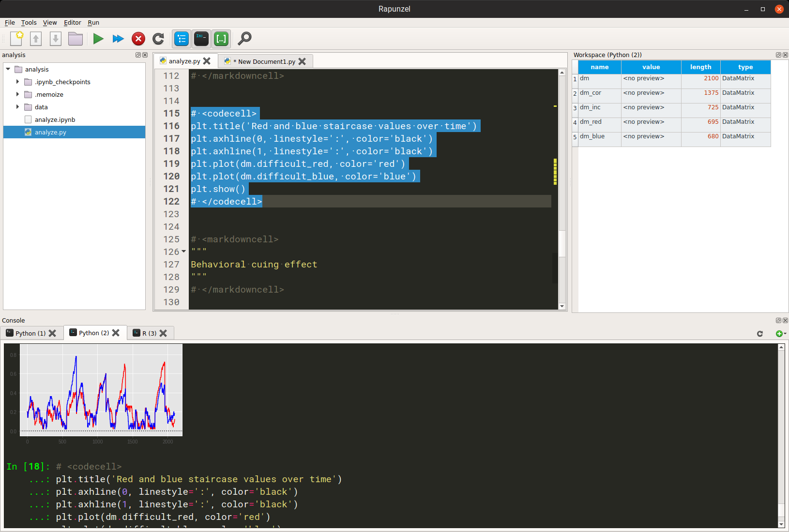Close the analysis file browser panel
The height and width of the screenshot is (532, 789).
145,55
